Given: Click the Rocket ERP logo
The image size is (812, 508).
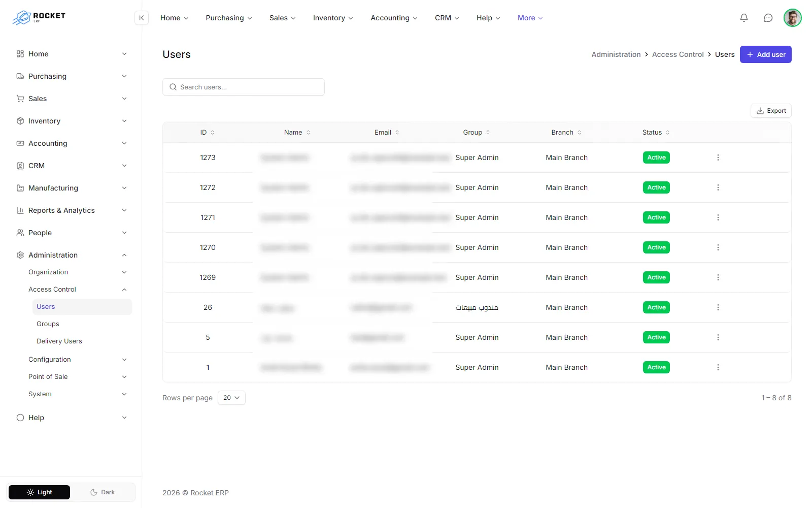Looking at the screenshot, I should [x=39, y=18].
